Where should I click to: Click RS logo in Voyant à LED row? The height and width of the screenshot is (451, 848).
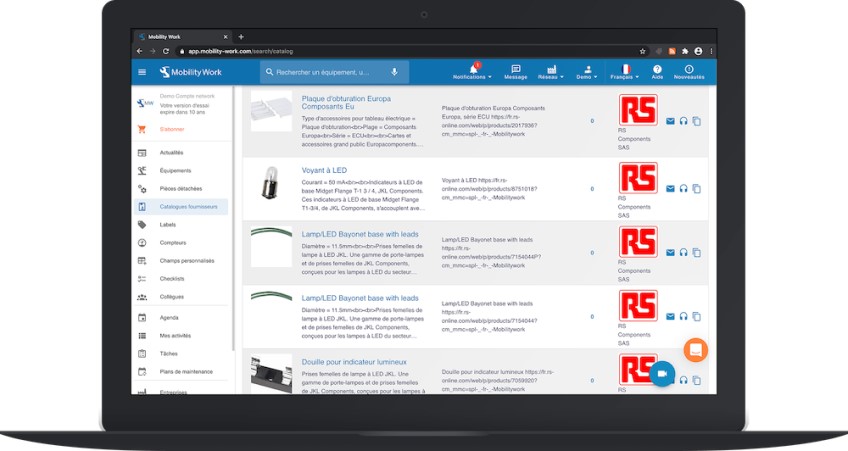coord(638,177)
